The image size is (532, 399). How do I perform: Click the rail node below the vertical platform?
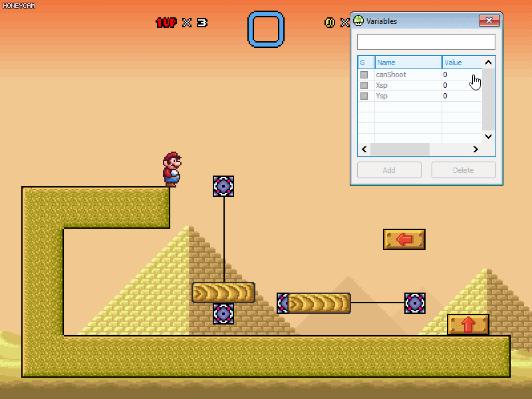(223, 314)
